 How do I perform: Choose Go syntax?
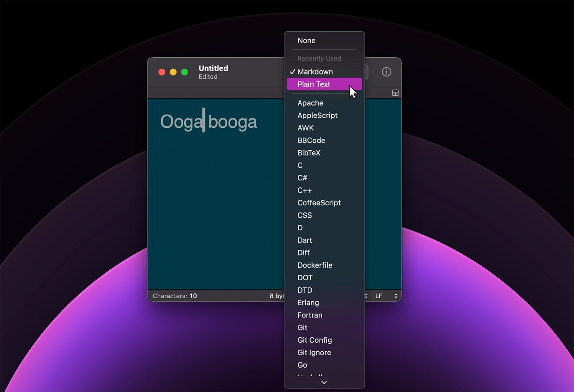(324, 365)
